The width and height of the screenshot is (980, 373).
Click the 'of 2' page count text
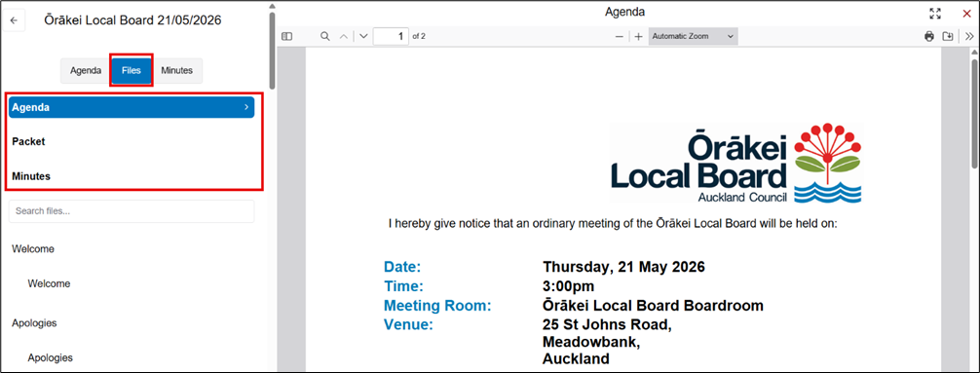pyautogui.click(x=419, y=36)
